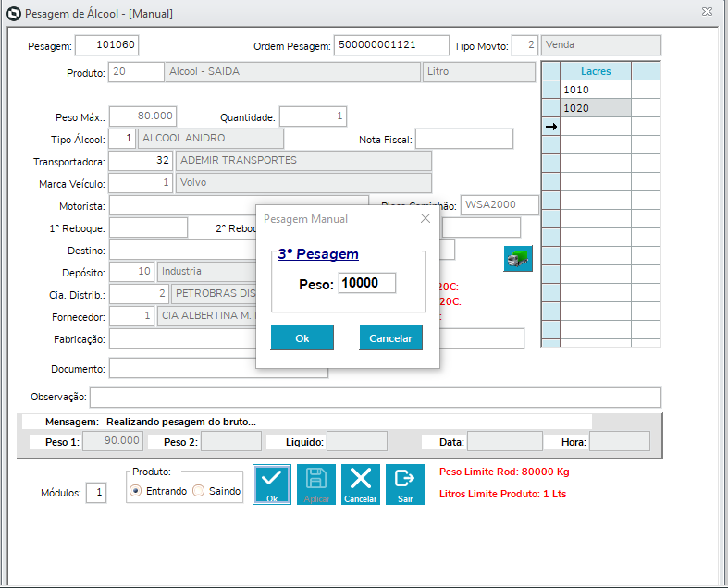Click the Ok checkmark toolbar button
728x588 pixels.
click(272, 484)
